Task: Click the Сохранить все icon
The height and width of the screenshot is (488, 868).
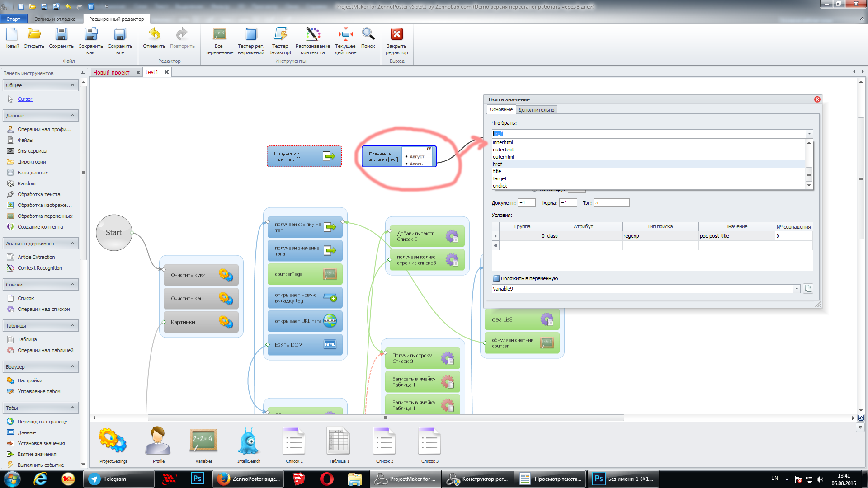Action: pyautogui.click(x=120, y=34)
